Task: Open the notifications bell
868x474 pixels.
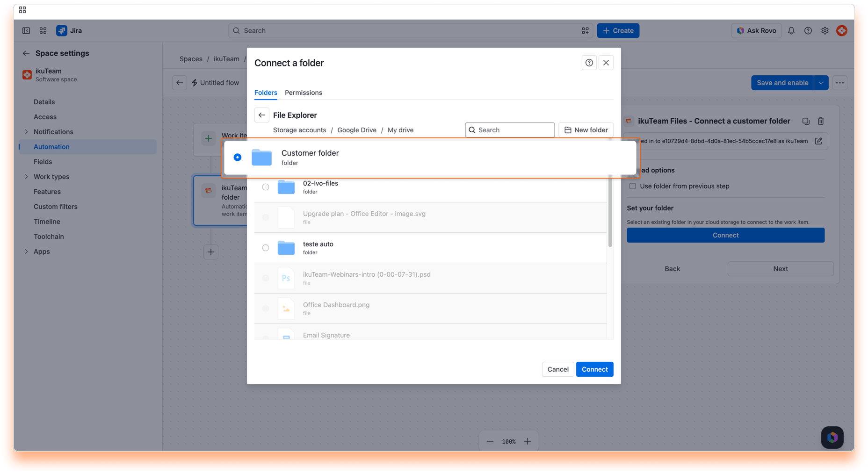Action: click(x=791, y=30)
